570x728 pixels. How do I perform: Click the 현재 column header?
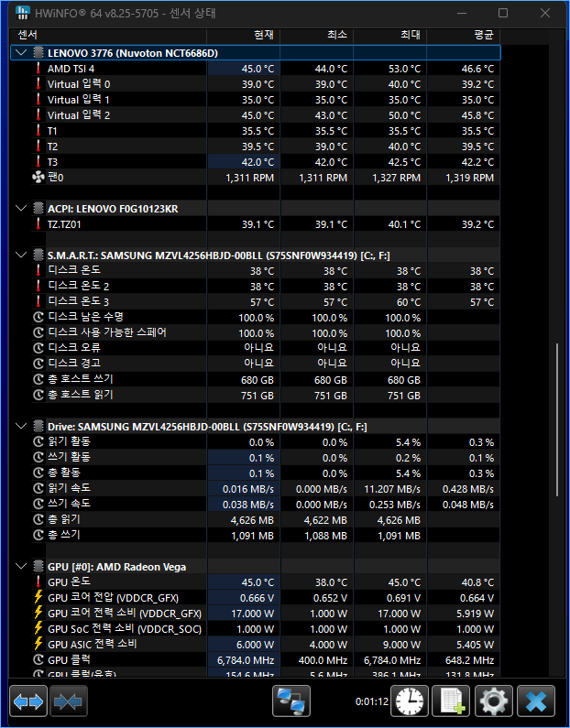(x=244, y=36)
